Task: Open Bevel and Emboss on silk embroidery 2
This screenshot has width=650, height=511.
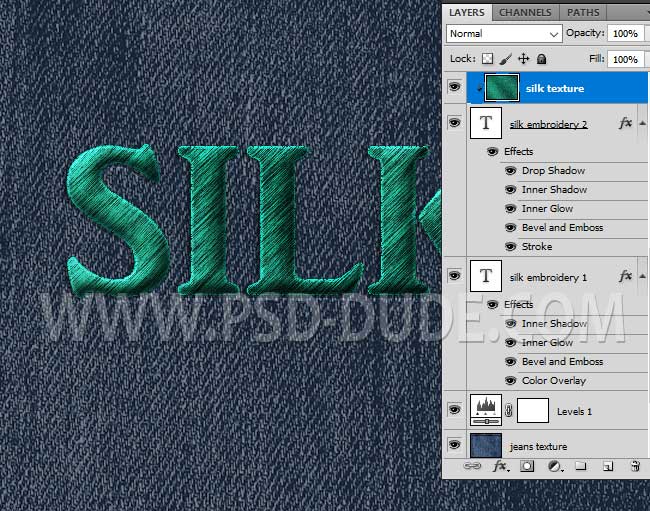Action: click(563, 228)
